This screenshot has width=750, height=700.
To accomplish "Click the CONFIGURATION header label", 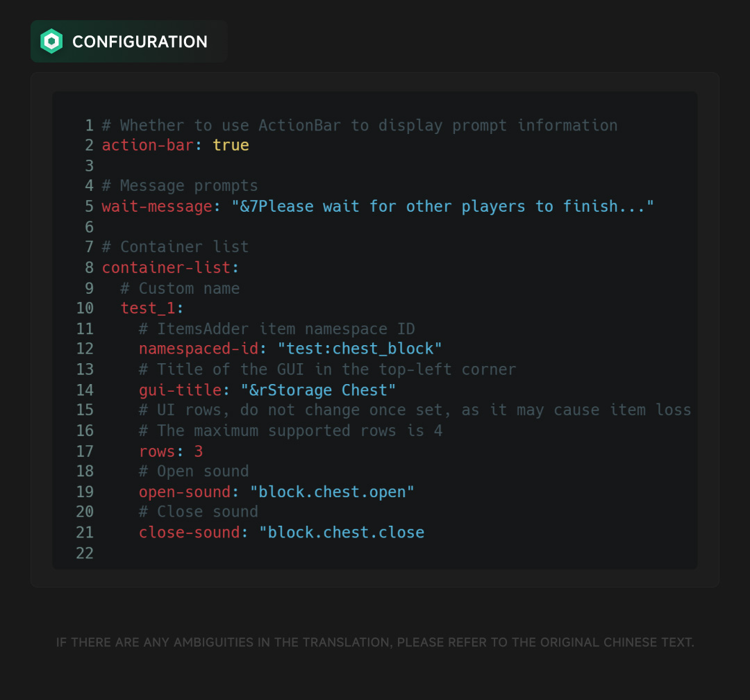I will [x=140, y=42].
